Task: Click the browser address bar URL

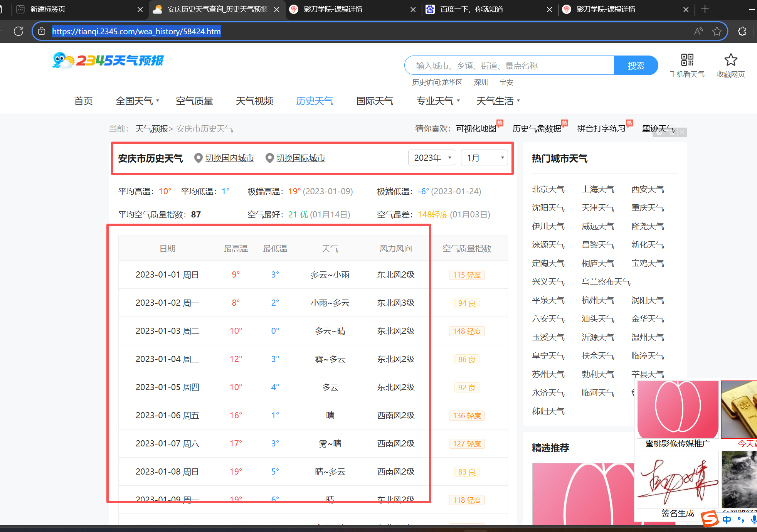Action: [x=136, y=31]
